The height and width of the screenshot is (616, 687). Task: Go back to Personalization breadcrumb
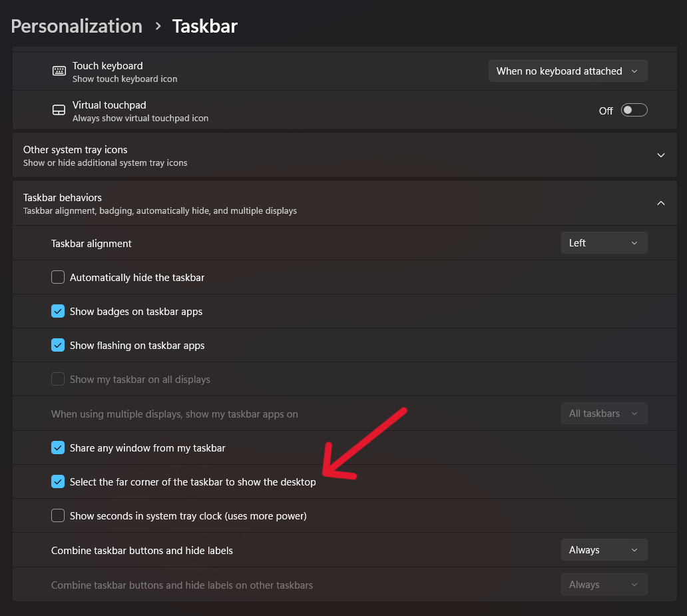point(77,27)
